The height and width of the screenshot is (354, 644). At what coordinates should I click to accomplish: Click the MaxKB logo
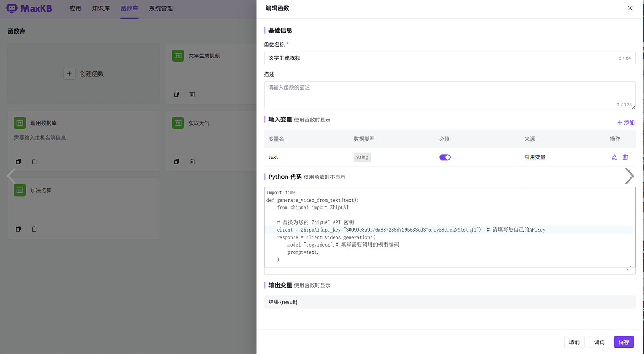[x=29, y=8]
